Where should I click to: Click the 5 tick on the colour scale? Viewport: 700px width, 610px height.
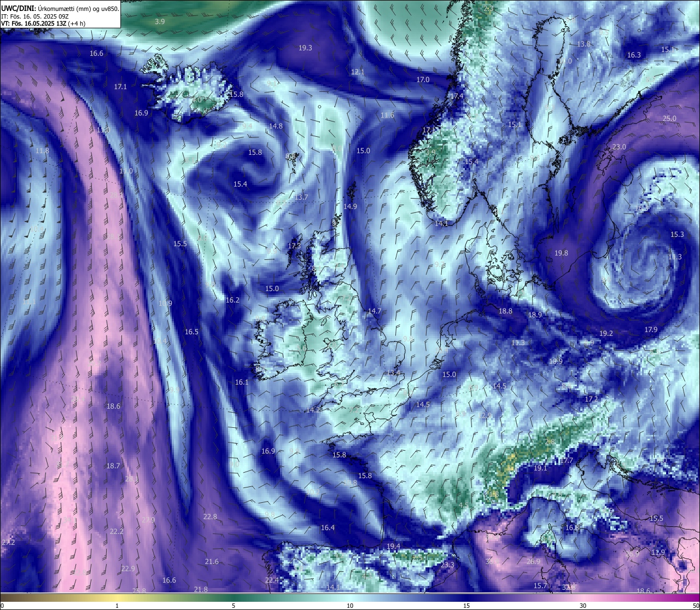click(234, 606)
